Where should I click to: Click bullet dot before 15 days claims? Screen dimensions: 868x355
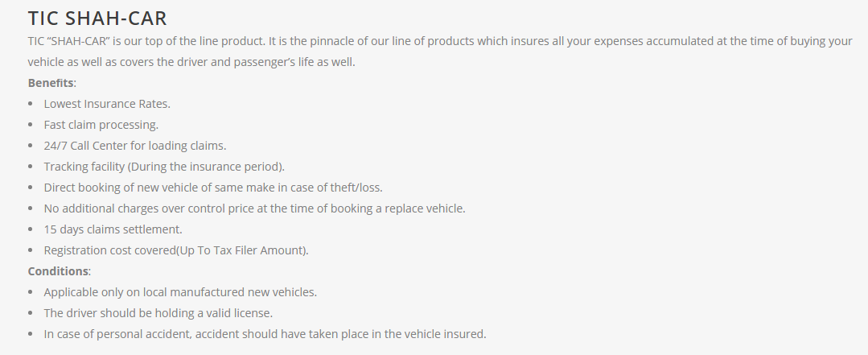click(x=31, y=229)
